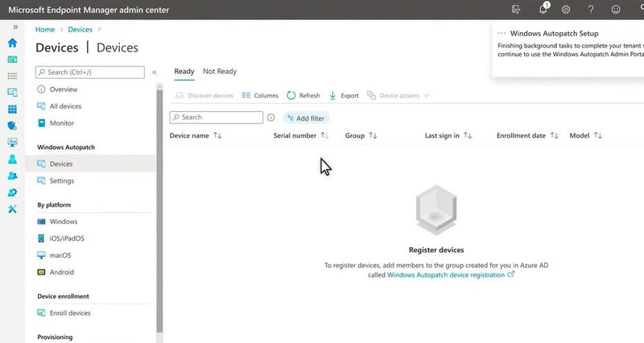Open the Device actions dropdown
The width and height of the screenshot is (644, 343).
pyautogui.click(x=398, y=96)
